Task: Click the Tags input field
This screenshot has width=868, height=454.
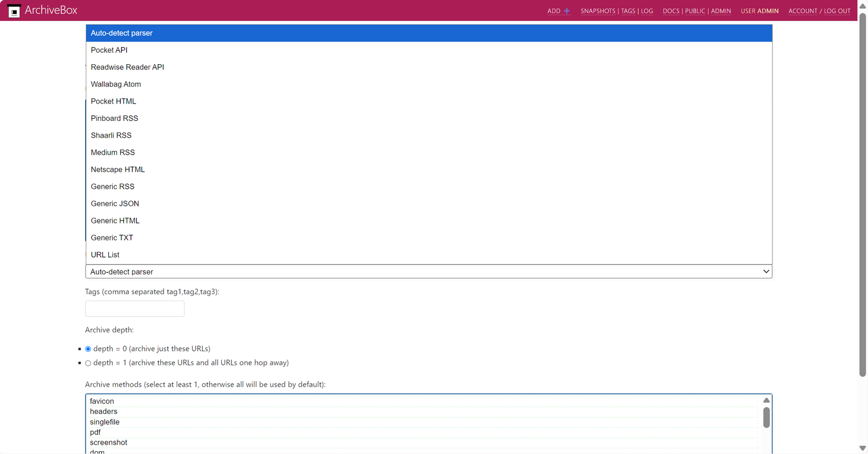Action: [x=135, y=309]
